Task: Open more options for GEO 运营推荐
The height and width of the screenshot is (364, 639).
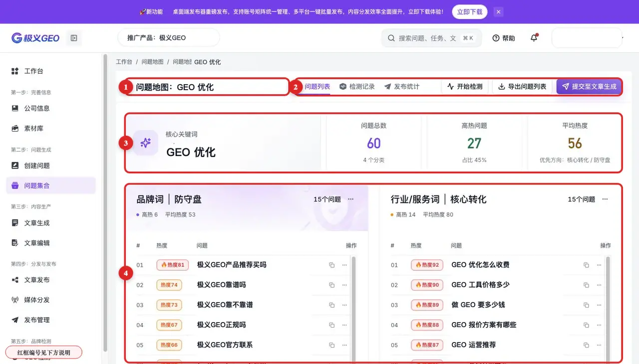Action: [599, 345]
